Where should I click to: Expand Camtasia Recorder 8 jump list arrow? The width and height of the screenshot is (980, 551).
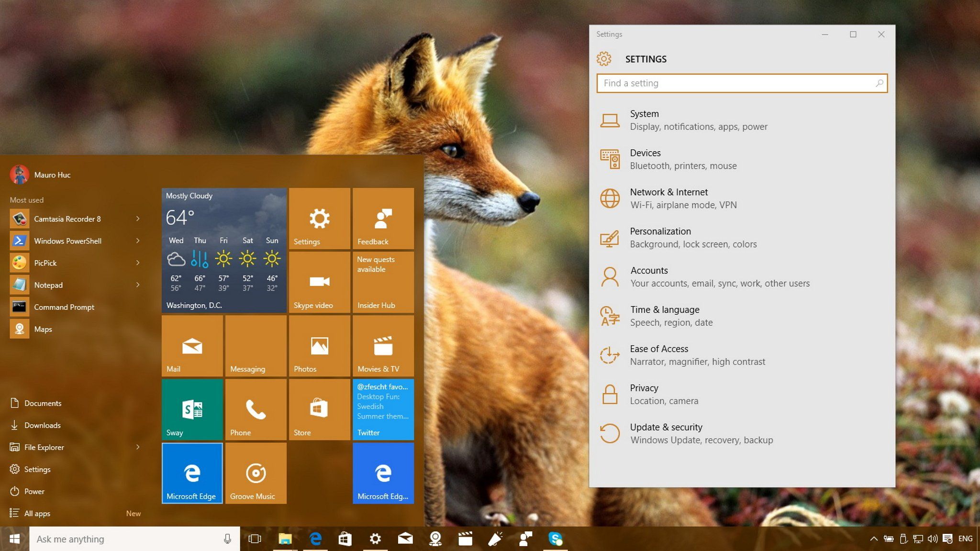tap(138, 219)
